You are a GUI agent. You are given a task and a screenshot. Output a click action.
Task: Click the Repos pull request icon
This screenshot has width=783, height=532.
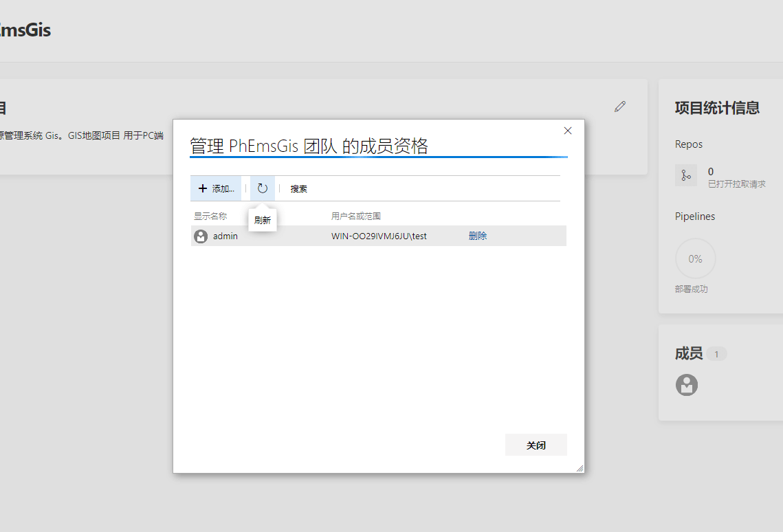click(x=686, y=175)
